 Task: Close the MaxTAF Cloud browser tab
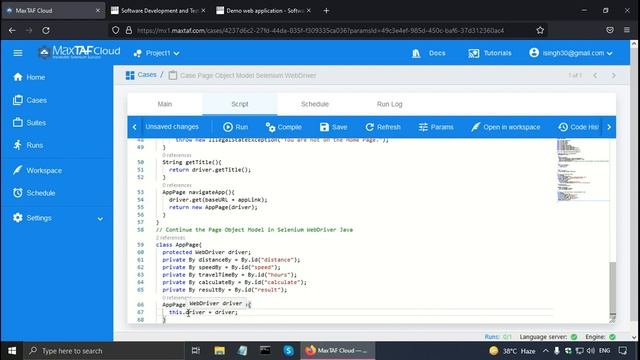pos(98,11)
